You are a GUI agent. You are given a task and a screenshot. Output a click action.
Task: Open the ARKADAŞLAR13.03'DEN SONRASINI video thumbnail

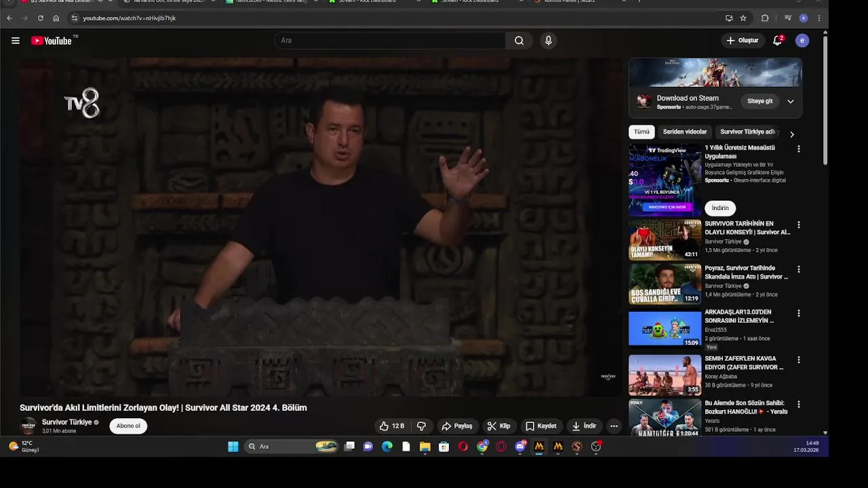(x=665, y=329)
